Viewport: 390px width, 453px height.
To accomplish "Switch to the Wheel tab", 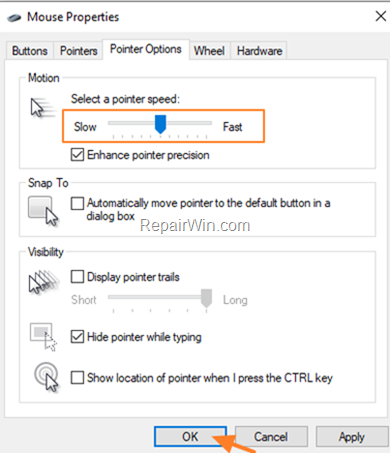I will [209, 51].
